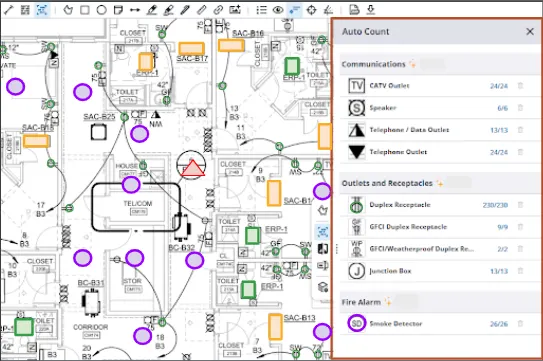Open the Junction Box 13/13 count
This screenshot has height=361, width=543.
pyautogui.click(x=499, y=271)
